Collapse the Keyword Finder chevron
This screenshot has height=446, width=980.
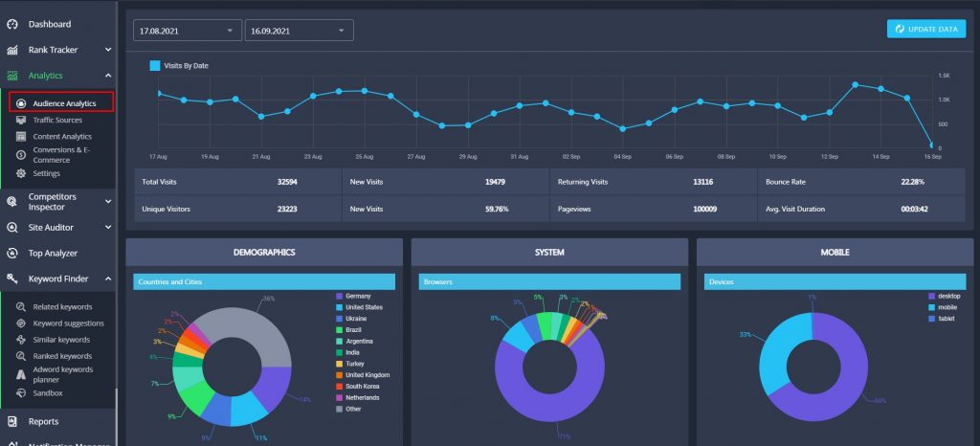[108, 279]
